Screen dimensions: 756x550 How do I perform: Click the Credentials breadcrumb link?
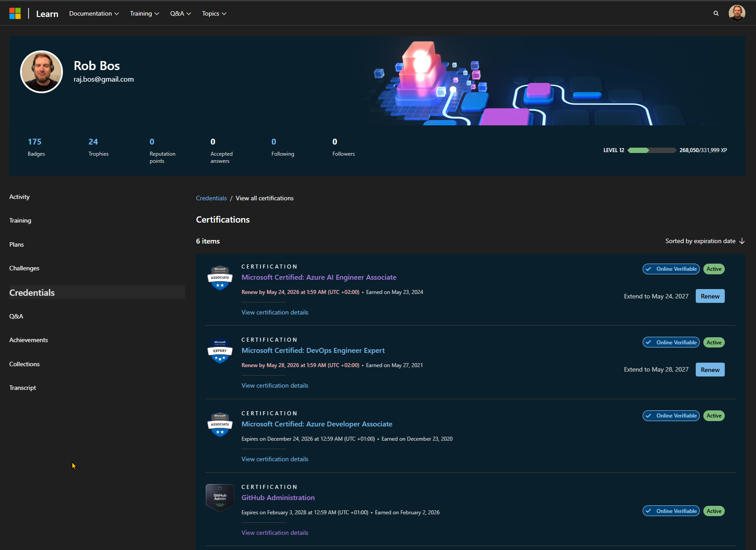point(211,198)
